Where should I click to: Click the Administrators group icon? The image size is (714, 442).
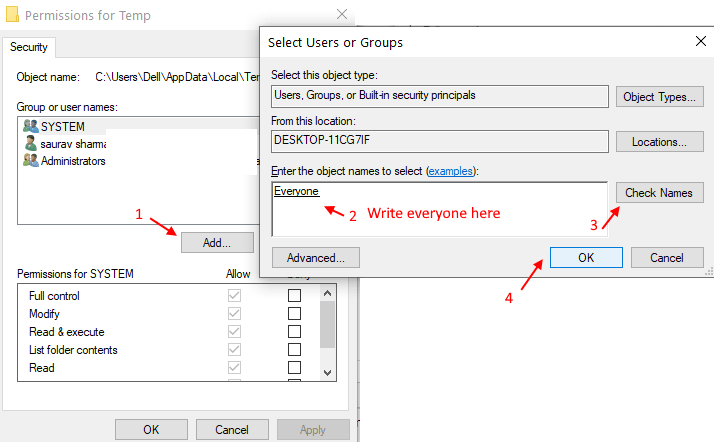(x=31, y=160)
